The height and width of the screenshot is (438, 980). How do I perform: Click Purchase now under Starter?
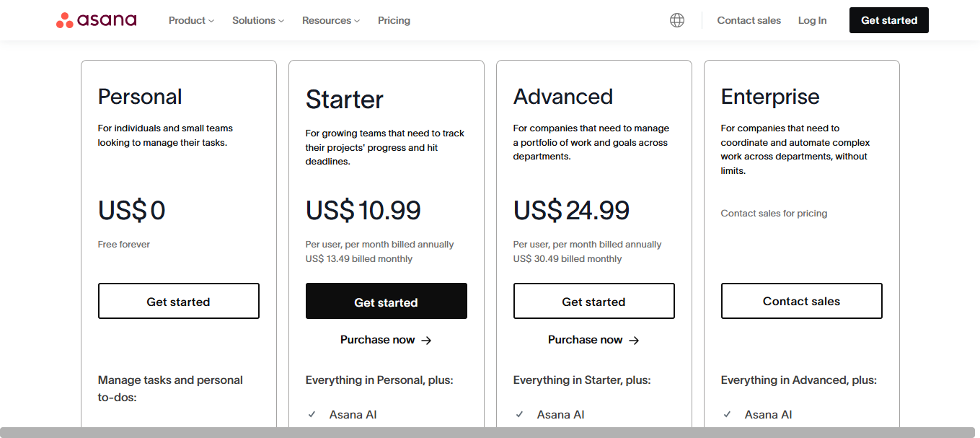(378, 340)
